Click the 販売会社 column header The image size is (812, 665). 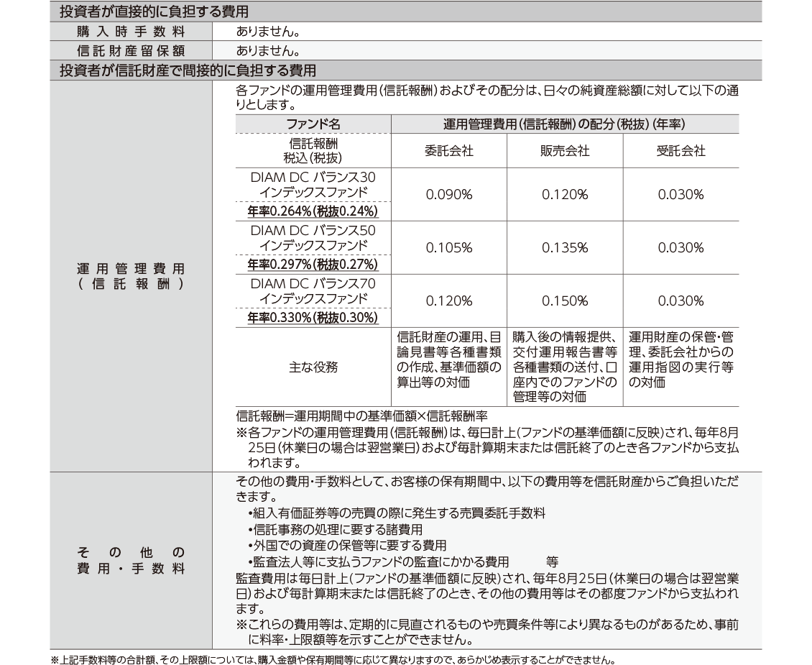click(564, 151)
